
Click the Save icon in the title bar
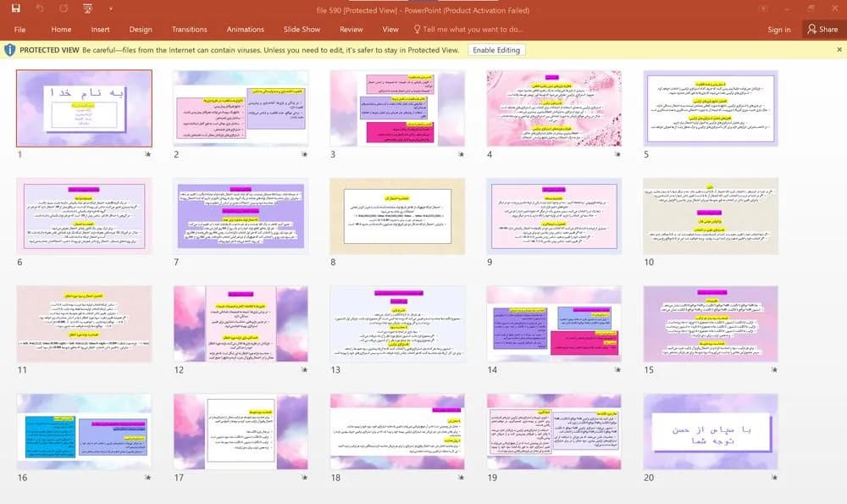coord(15,8)
